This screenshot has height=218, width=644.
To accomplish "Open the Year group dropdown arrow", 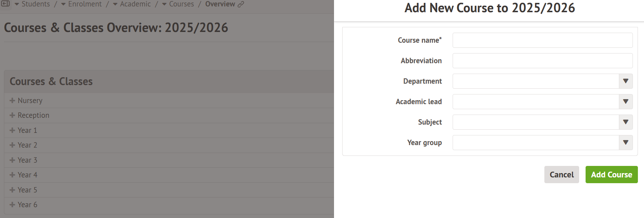I will (625, 143).
